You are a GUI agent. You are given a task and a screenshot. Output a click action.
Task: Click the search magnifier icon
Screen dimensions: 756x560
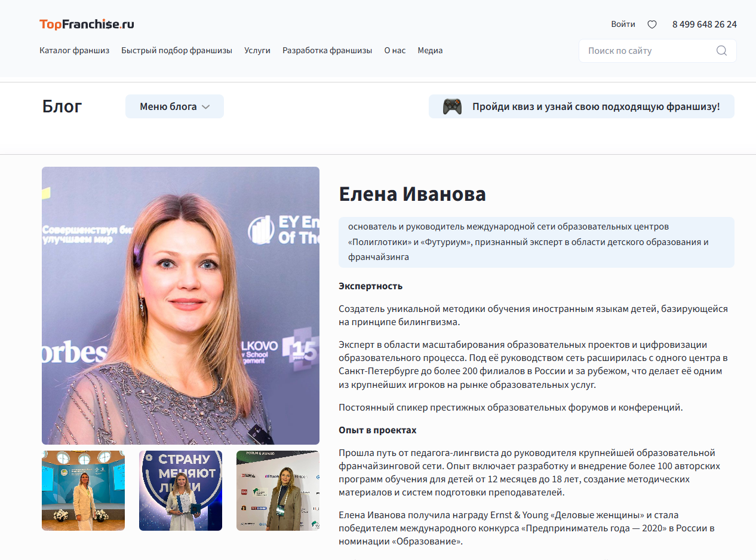click(721, 51)
